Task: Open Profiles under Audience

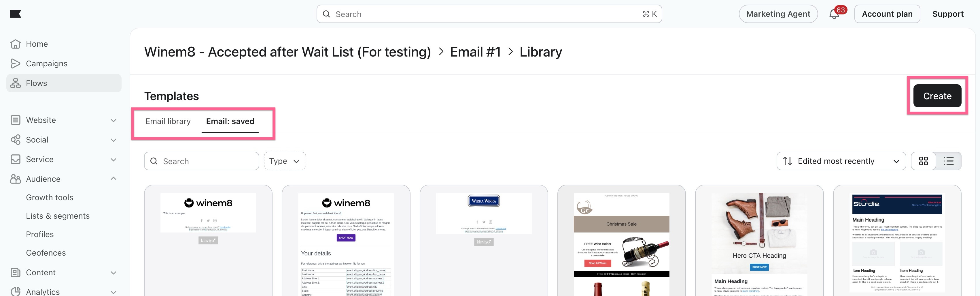Action: coord(40,234)
